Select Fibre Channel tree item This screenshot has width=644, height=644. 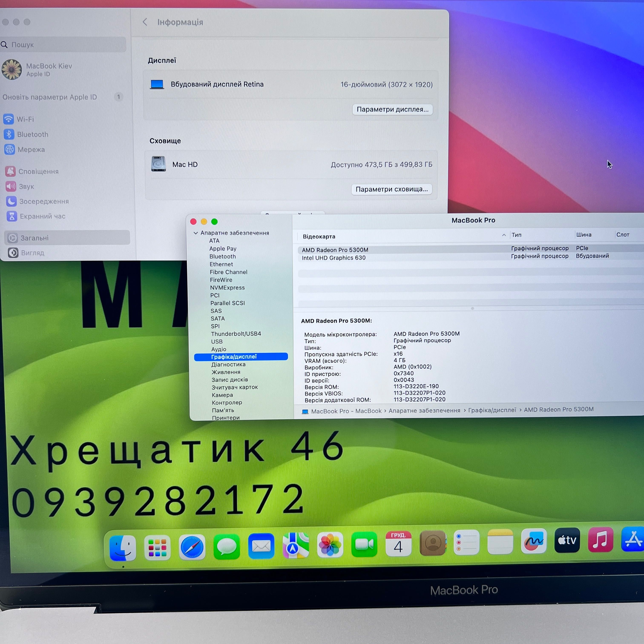pos(229,272)
